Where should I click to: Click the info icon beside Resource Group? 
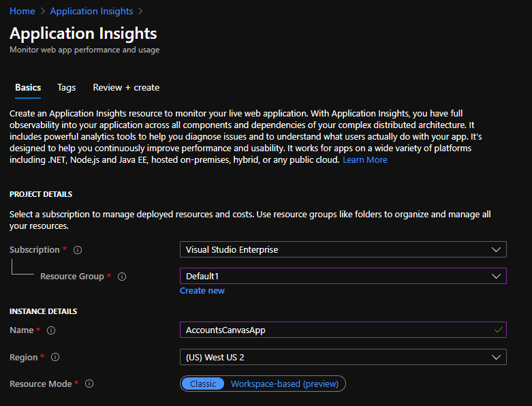coord(122,277)
